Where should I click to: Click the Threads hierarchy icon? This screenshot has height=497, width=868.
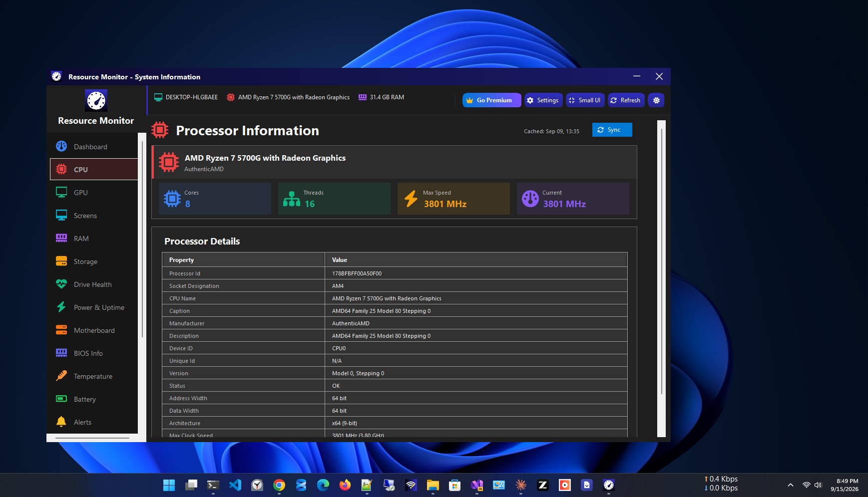[x=292, y=199]
